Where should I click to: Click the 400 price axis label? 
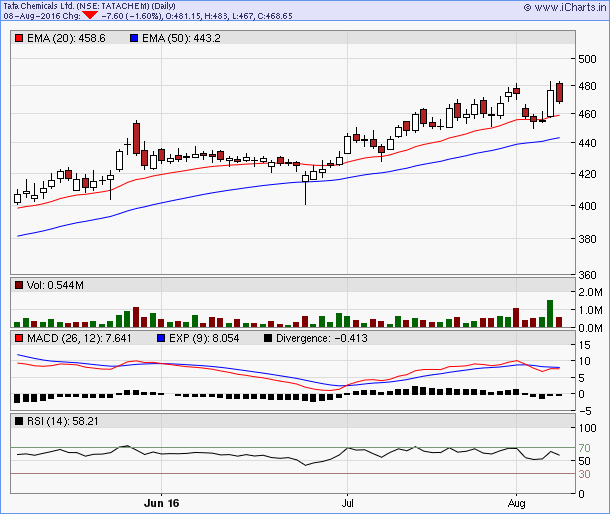point(587,206)
